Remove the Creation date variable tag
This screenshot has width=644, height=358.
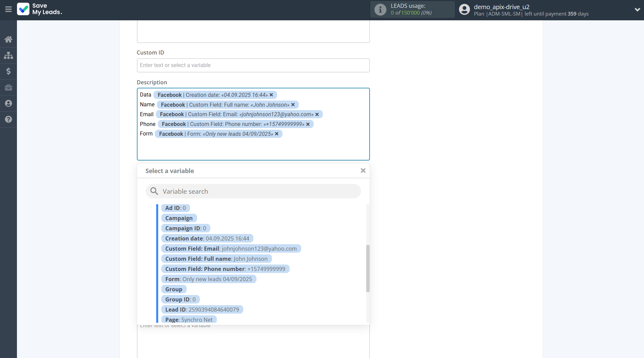[x=271, y=95]
